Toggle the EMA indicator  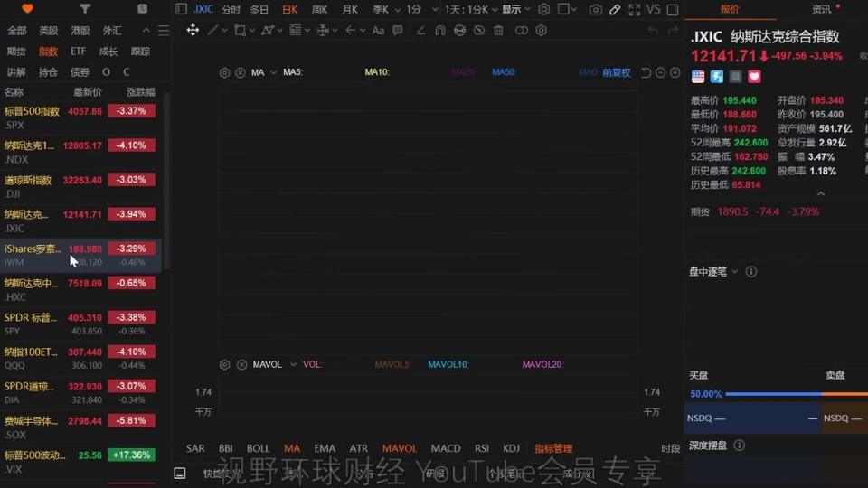pos(325,448)
